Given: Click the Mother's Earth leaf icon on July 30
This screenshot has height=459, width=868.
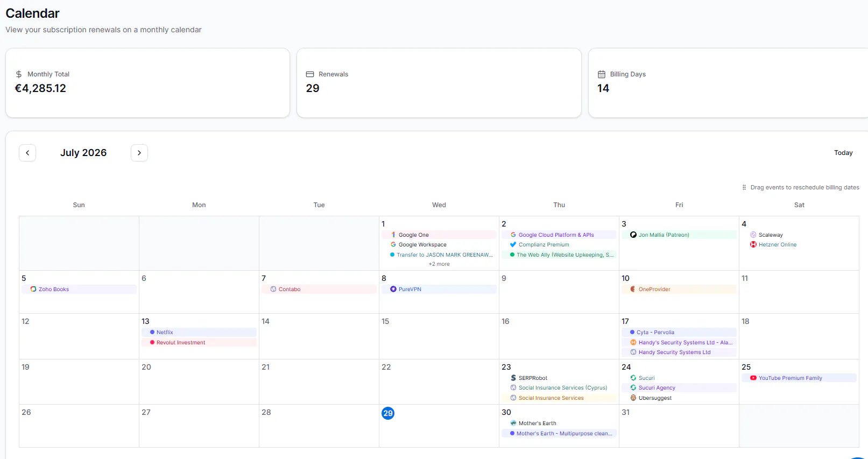Looking at the screenshot, I should point(513,423).
